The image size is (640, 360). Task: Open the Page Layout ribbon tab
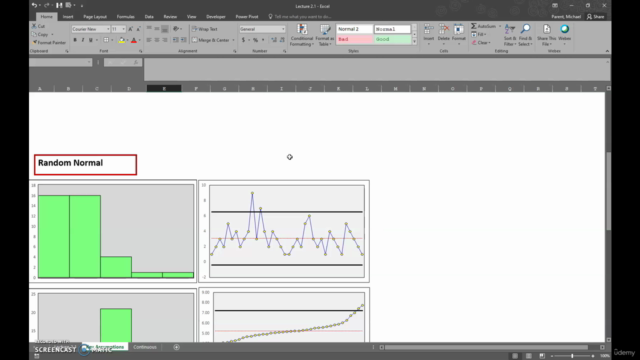pos(95,17)
